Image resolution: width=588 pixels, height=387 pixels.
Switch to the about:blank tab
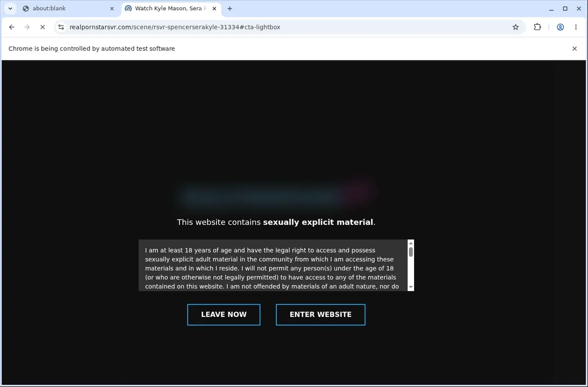point(68,8)
